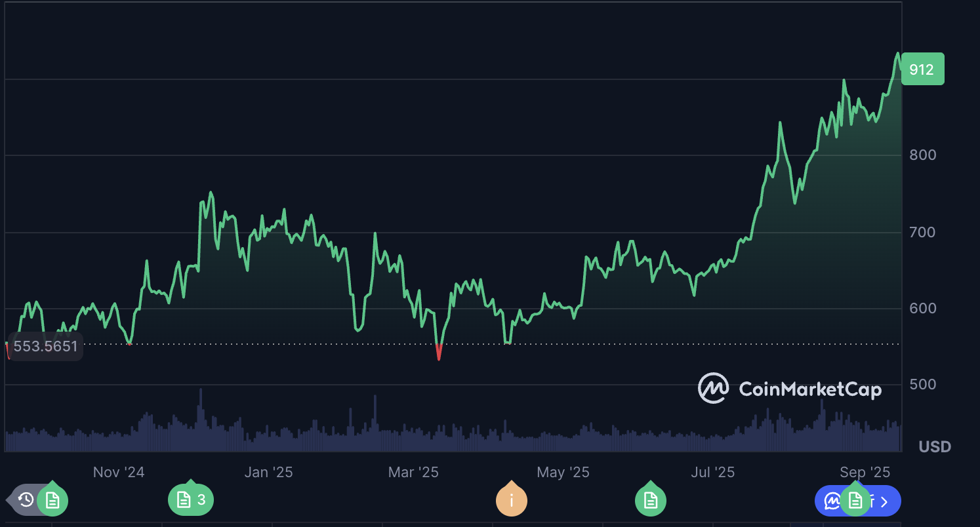Open the green news marker left of Jul '25
Screen dimensions: 980x527
[x=650, y=501]
